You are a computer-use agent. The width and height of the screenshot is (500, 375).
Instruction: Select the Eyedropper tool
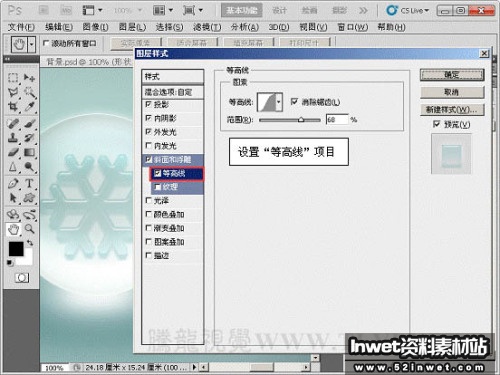tap(29, 107)
